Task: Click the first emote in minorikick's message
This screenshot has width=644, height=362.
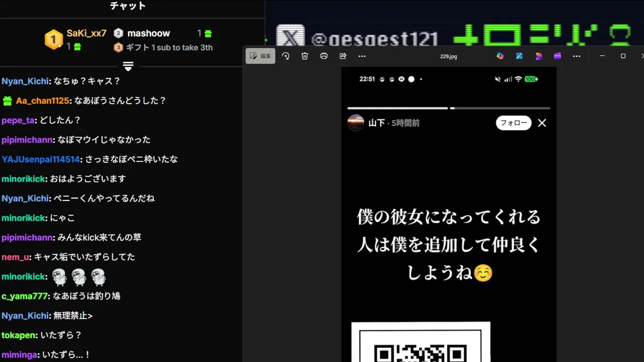Action: pos(60,277)
